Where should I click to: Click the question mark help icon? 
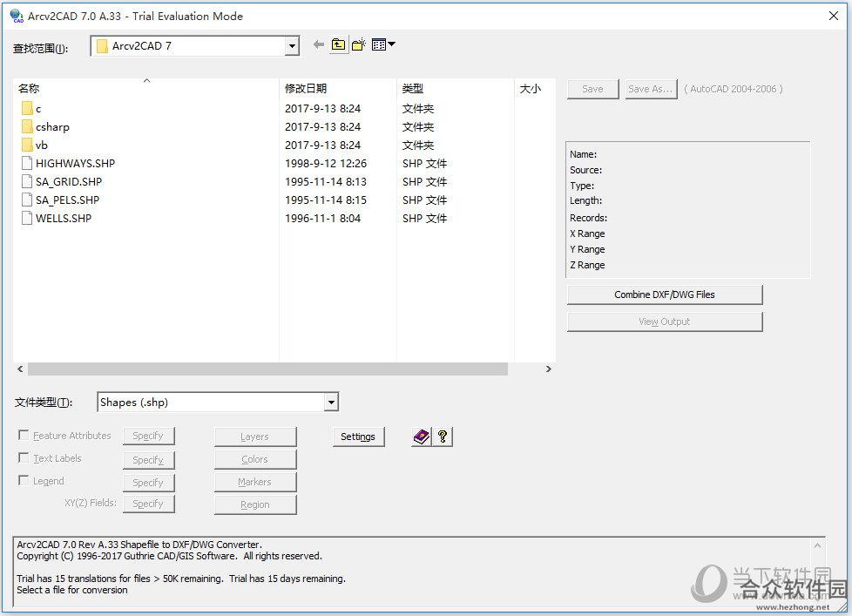(443, 437)
